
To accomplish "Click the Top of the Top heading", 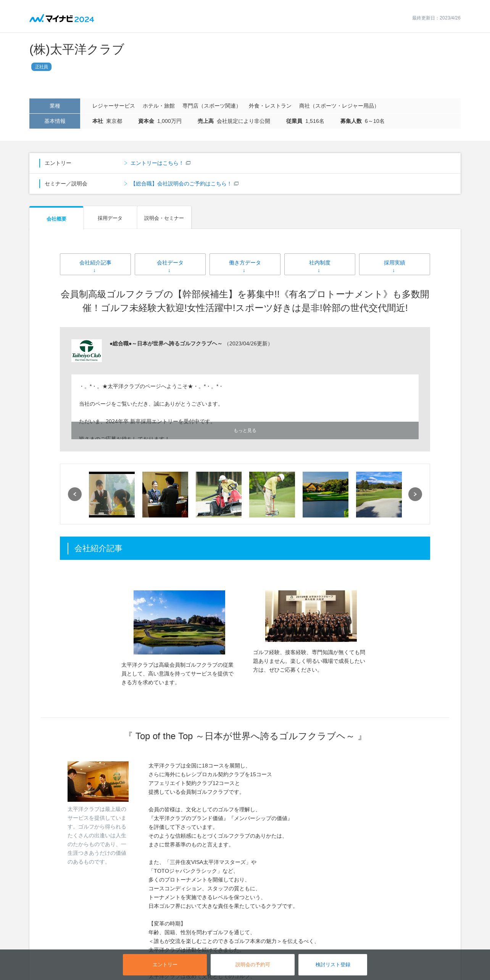I will (245, 736).
